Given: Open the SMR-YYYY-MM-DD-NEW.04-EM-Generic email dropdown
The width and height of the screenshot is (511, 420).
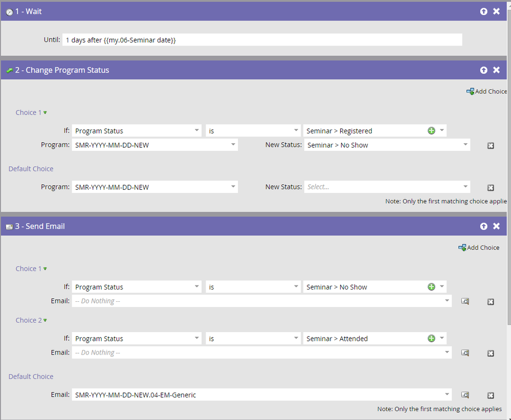Looking at the screenshot, I should click(262, 394).
